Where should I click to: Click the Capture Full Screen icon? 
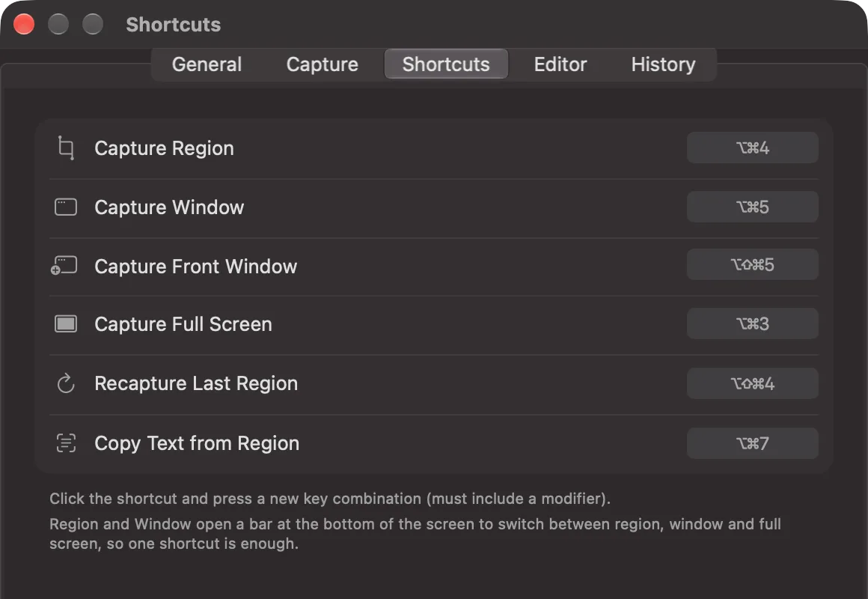pyautogui.click(x=66, y=323)
